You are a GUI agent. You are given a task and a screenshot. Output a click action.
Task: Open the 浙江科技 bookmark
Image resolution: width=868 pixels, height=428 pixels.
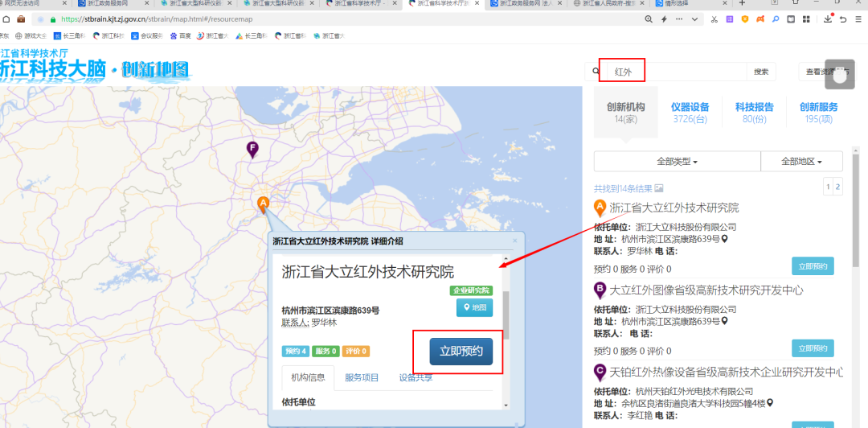click(x=108, y=36)
